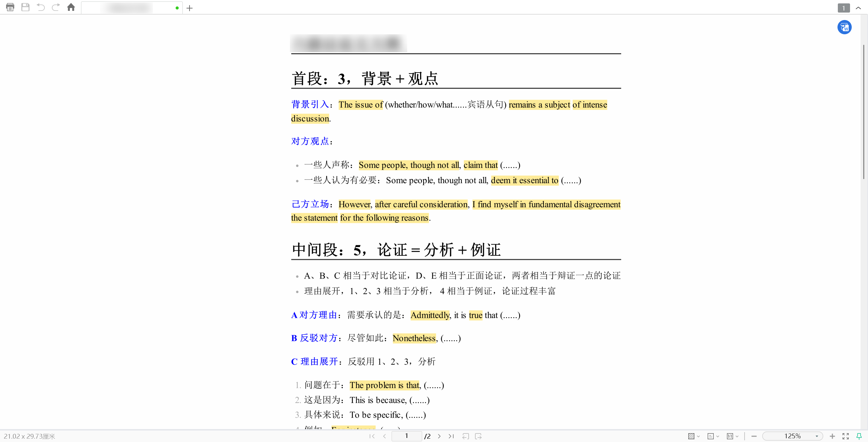Image resolution: width=868 pixels, height=442 pixels.
Task: Zoom out with the minus button
Action: [x=754, y=436]
